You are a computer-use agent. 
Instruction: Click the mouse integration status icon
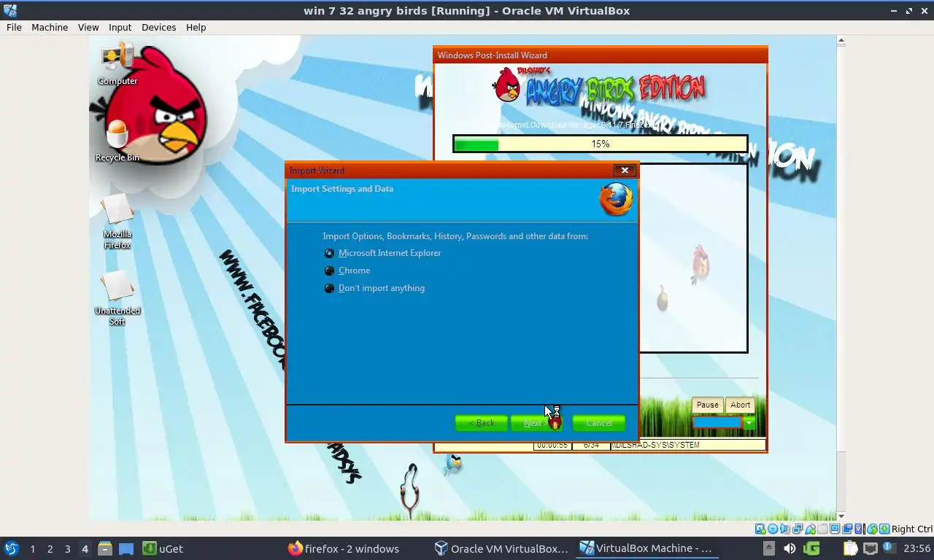coord(872,529)
